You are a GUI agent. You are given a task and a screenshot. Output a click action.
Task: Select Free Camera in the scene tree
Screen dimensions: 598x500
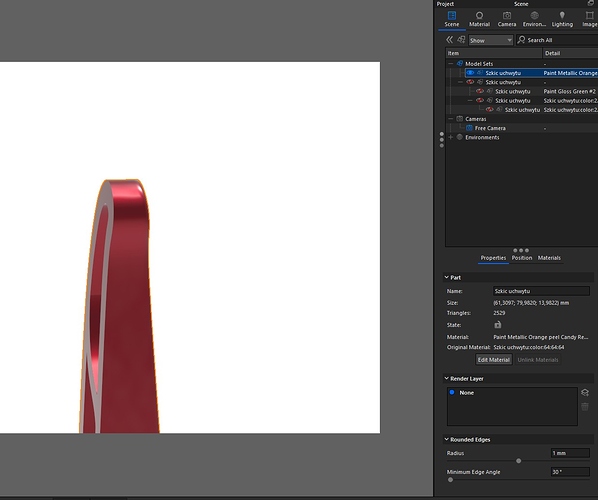[490, 128]
